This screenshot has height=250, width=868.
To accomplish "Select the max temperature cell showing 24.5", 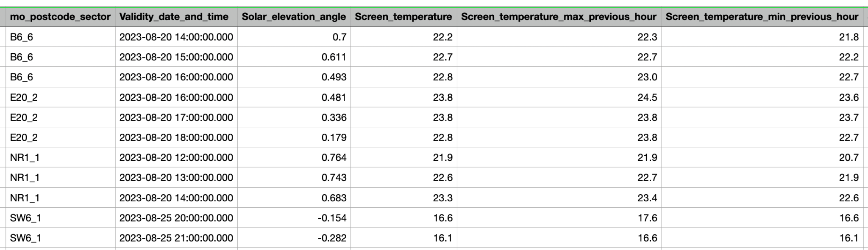I will point(559,97).
